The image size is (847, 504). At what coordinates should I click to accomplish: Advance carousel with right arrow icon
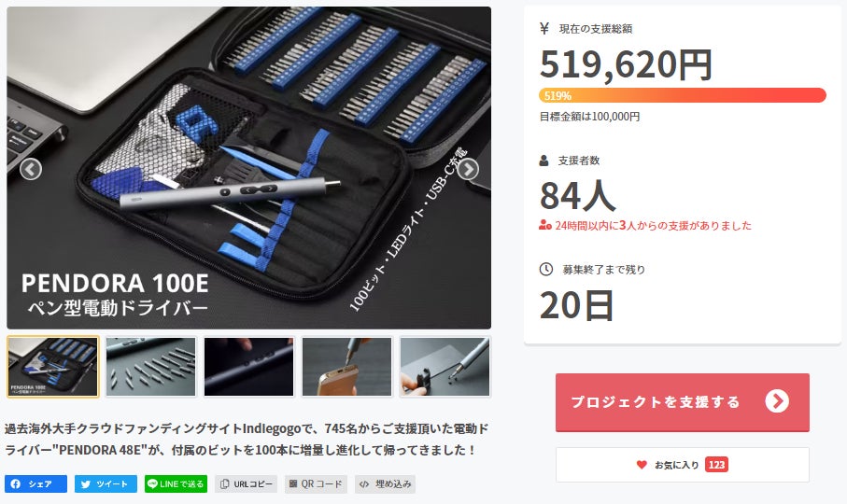(468, 170)
